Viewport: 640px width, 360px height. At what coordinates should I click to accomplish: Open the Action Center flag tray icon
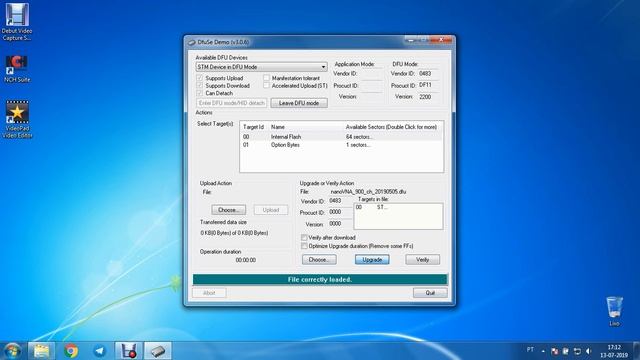[554, 351]
